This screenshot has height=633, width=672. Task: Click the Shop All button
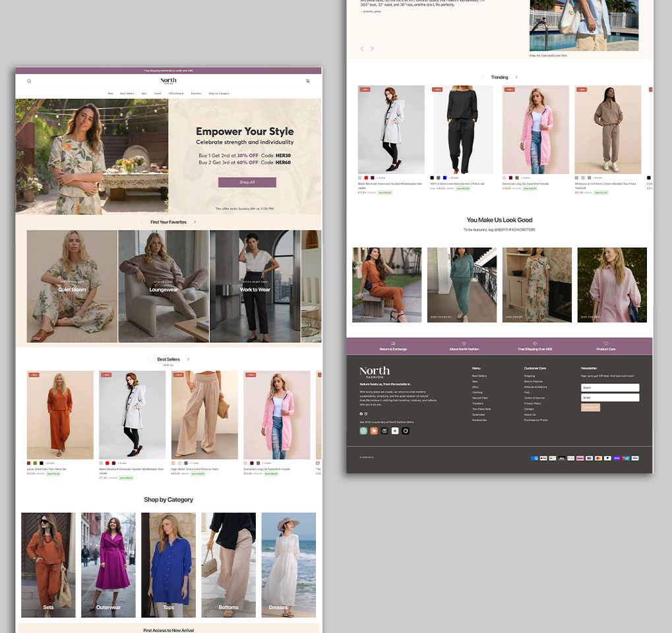pos(247,183)
